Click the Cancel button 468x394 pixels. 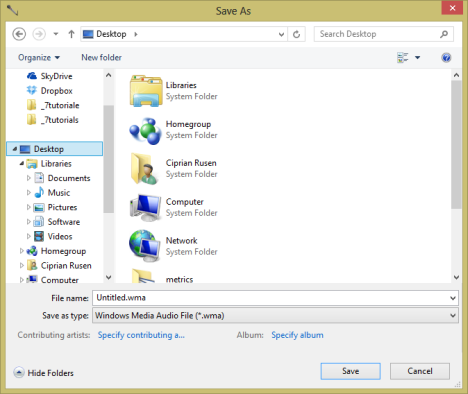point(420,371)
